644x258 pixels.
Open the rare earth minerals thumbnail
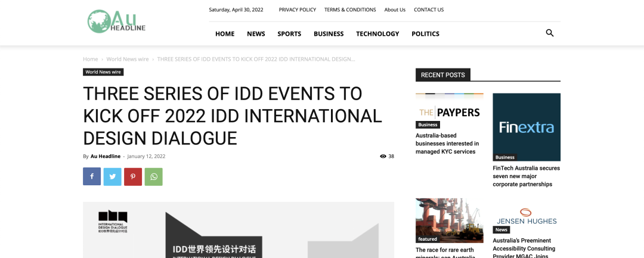(x=450, y=220)
